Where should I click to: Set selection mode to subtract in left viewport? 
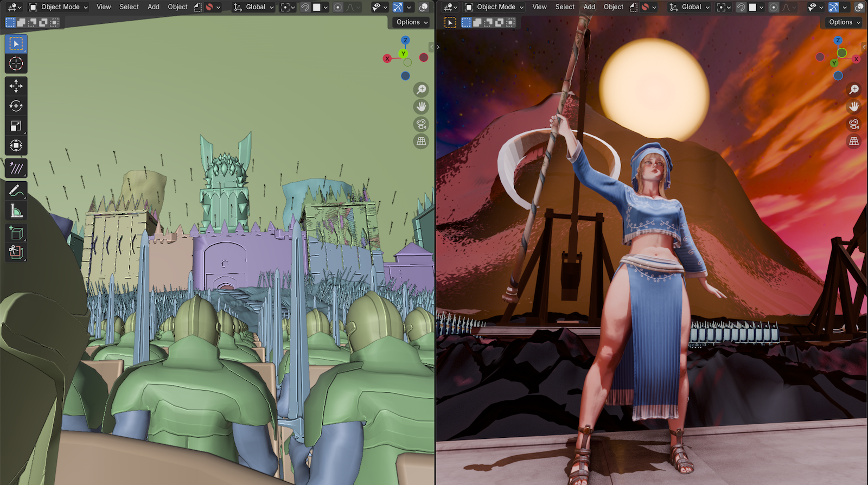pos(33,22)
